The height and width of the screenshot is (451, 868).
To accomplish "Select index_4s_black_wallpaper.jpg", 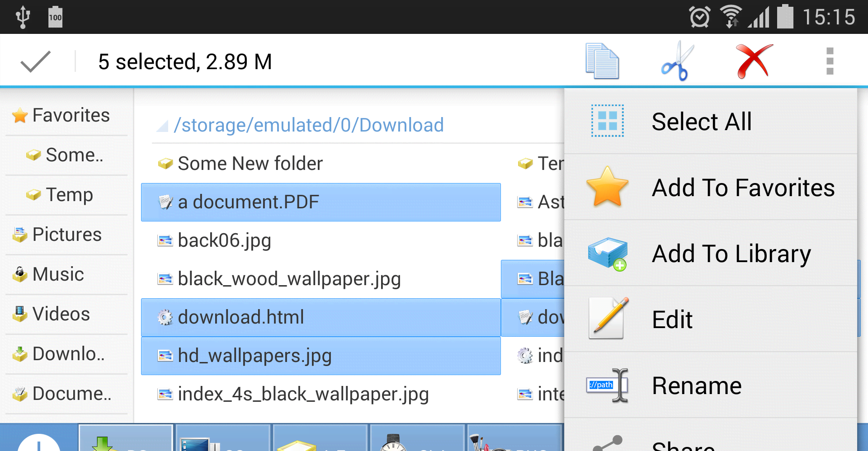I will [x=321, y=394].
